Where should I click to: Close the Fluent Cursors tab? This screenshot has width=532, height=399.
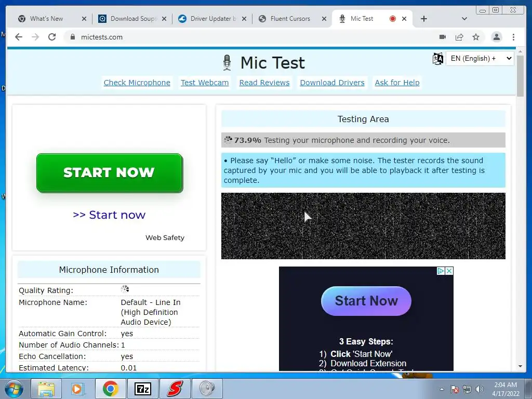[324, 19]
